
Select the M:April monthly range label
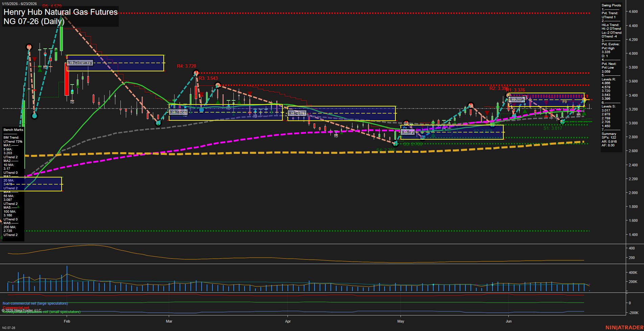coord(297,113)
